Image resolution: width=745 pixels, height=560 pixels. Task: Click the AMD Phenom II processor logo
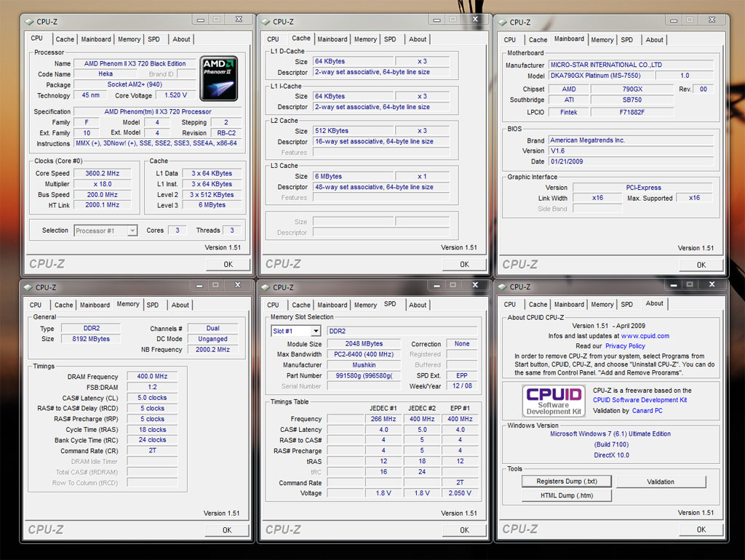click(218, 79)
